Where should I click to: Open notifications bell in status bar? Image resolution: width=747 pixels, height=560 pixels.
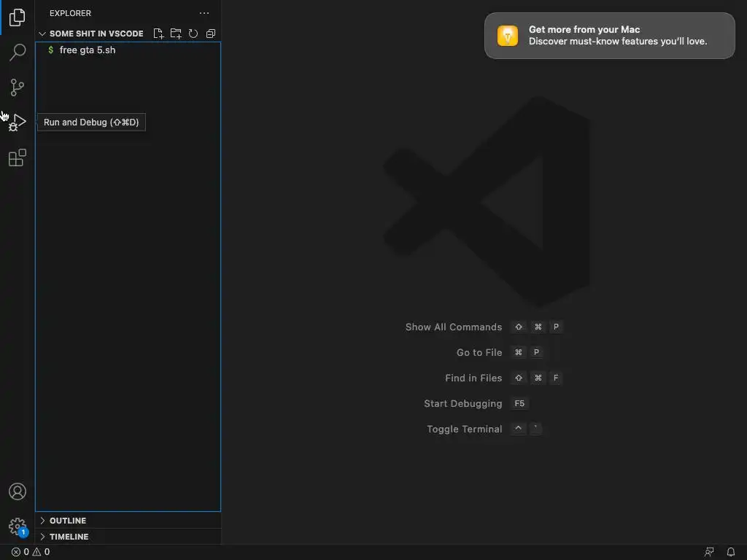click(731, 552)
